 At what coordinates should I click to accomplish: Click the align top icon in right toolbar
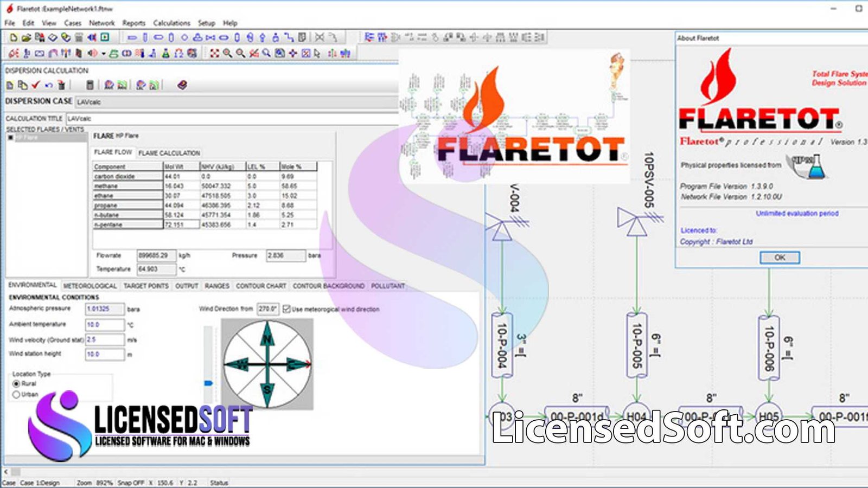coord(382,37)
